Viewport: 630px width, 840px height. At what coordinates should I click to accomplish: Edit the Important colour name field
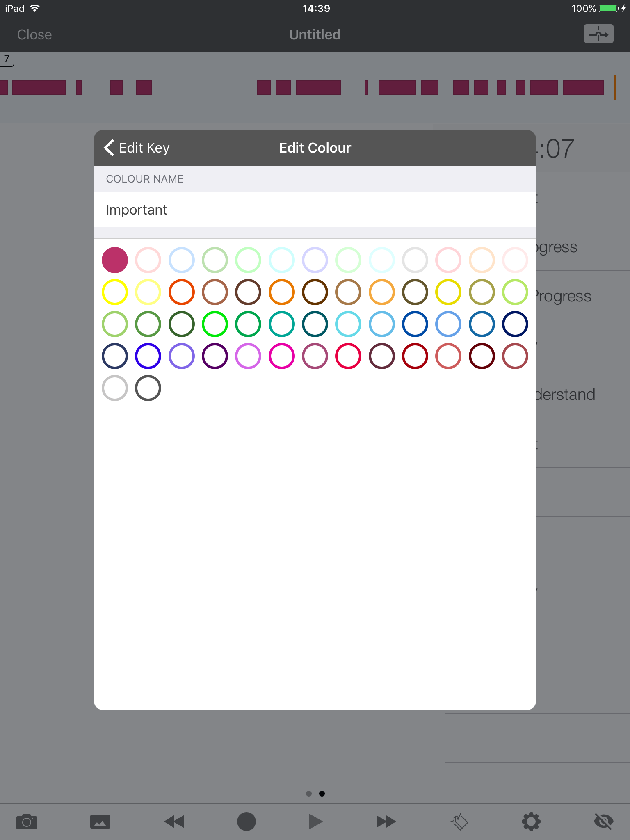(x=315, y=210)
